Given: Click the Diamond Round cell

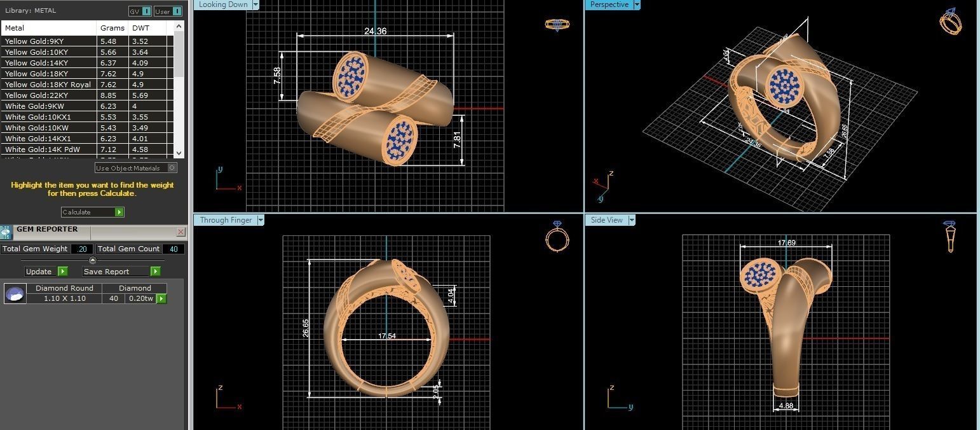Looking at the screenshot, I should pos(64,288).
